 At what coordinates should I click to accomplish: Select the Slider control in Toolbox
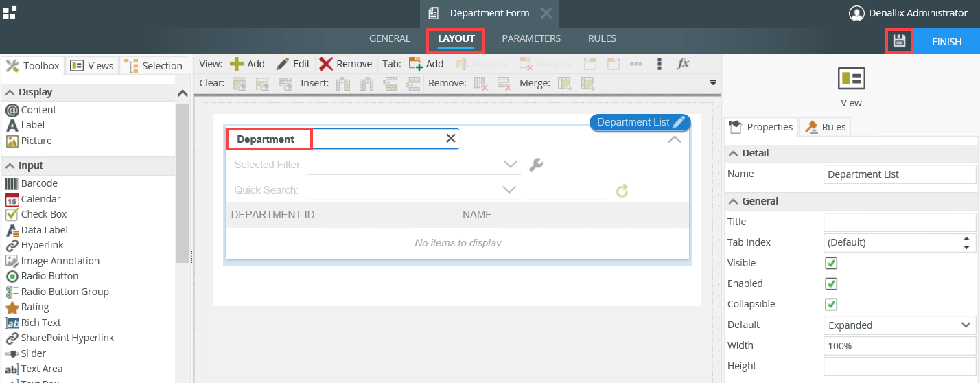click(26, 353)
